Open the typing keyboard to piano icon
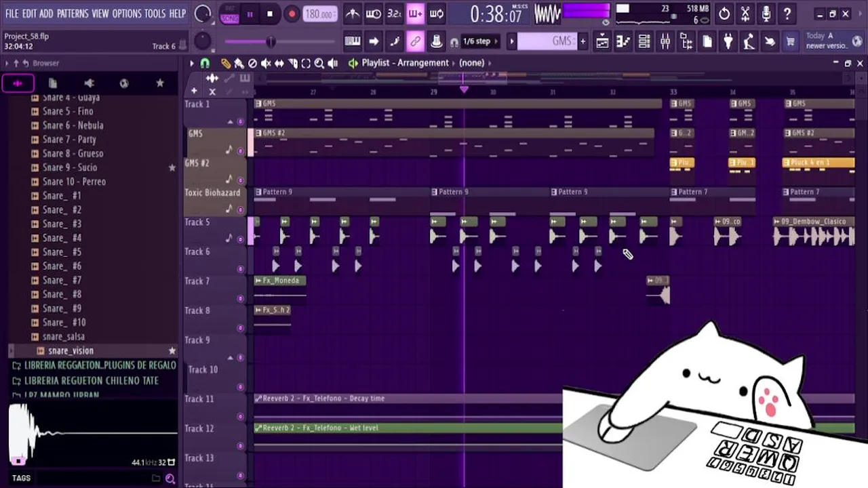The height and width of the screenshot is (488, 868). (x=353, y=41)
